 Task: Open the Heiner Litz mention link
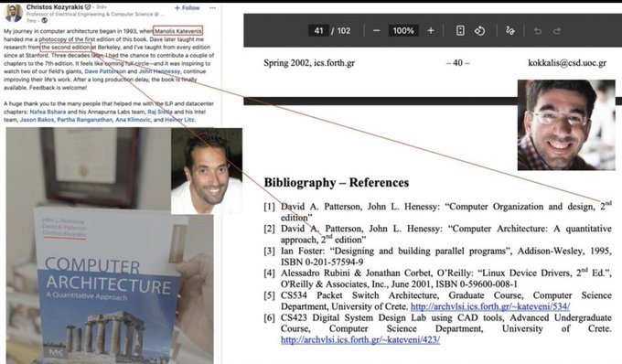coord(179,120)
